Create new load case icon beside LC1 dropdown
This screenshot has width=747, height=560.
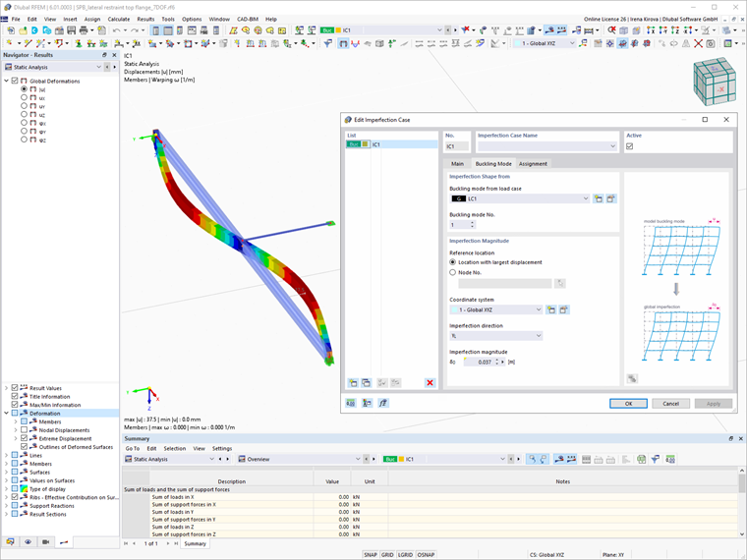coord(598,198)
